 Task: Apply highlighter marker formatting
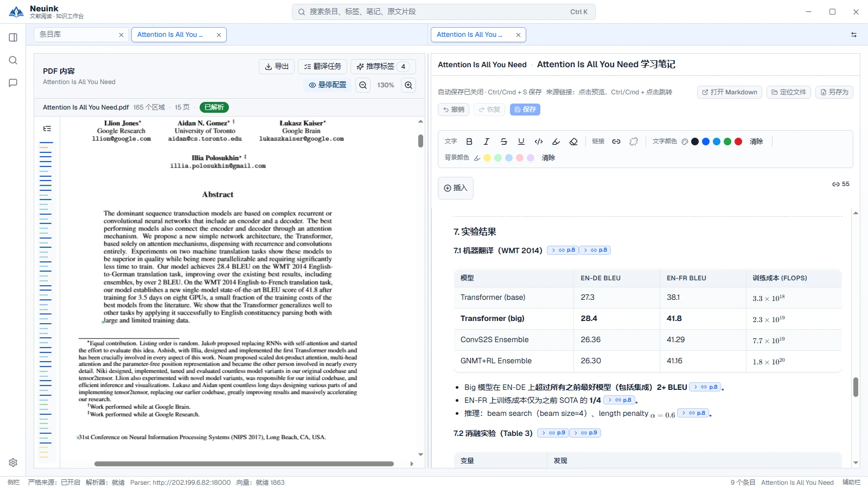[556, 142]
